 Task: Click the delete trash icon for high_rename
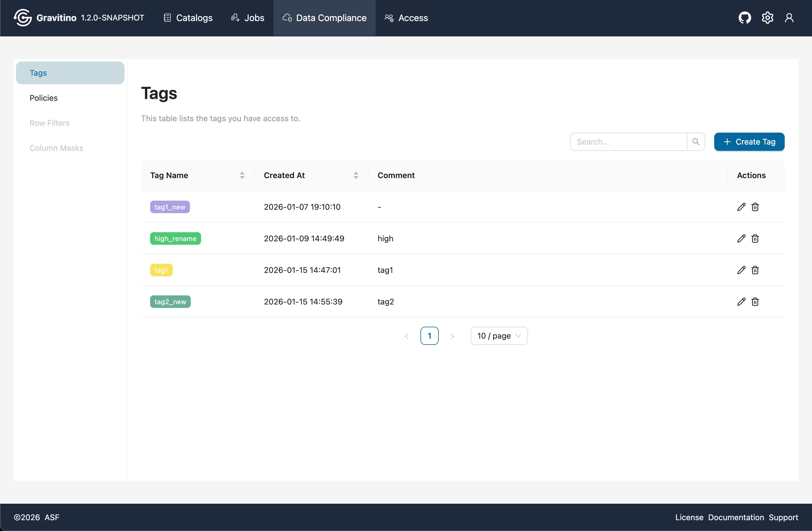point(755,238)
